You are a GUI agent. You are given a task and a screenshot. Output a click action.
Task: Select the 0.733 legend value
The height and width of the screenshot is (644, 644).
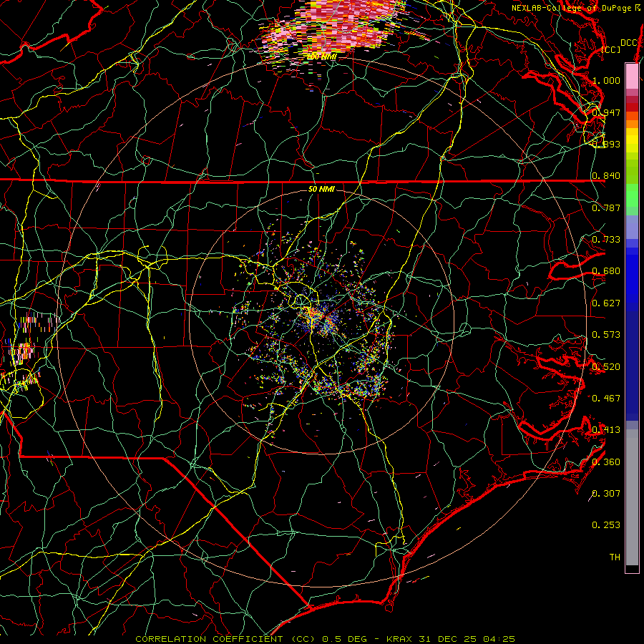606,240
